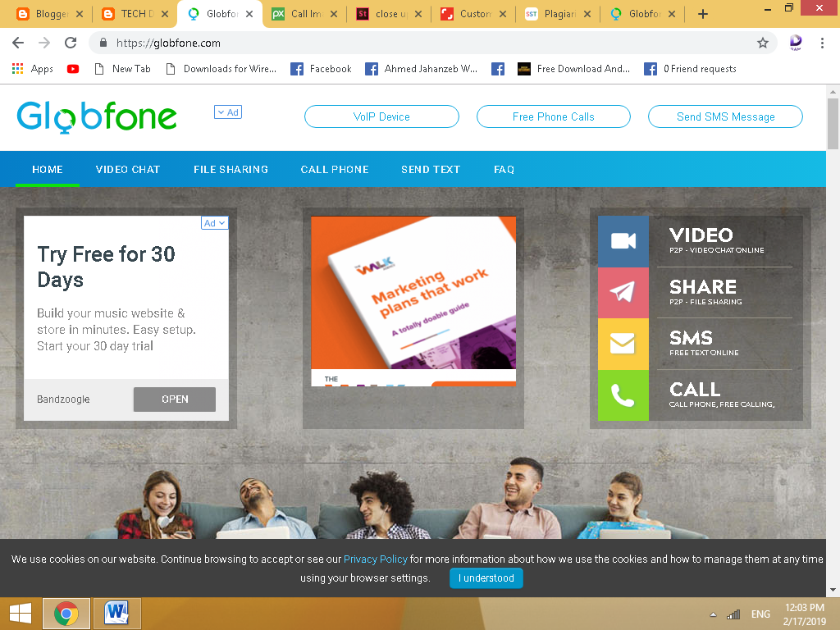Image resolution: width=840 pixels, height=630 pixels.
Task: Open the Privacy Policy link
Action: (x=375, y=559)
